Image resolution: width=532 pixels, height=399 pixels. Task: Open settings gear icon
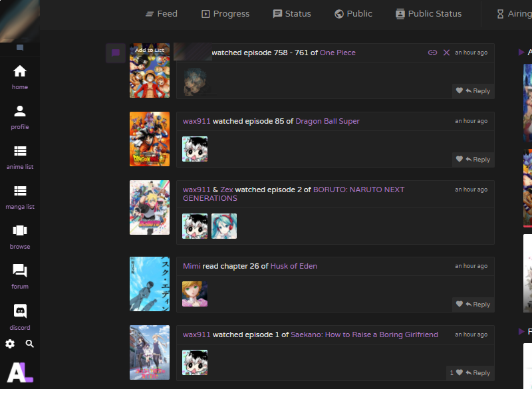10,344
